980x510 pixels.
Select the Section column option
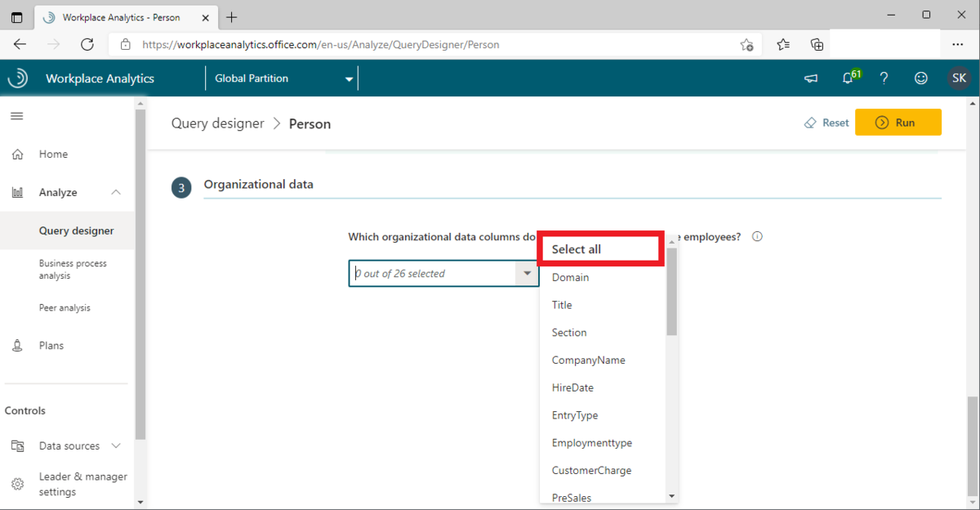(603, 333)
